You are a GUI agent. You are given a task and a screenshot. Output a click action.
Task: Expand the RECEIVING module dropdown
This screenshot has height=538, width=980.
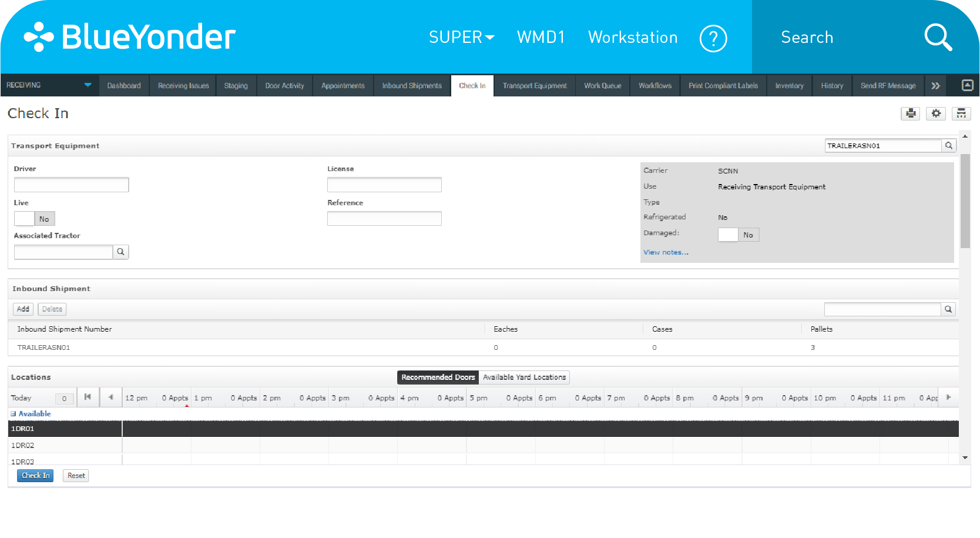[x=49, y=85]
